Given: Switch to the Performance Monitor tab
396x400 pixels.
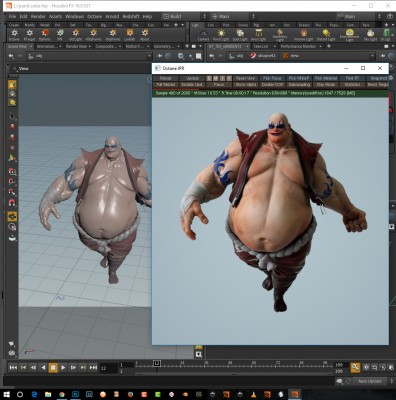Looking at the screenshot, I should click(x=298, y=46).
